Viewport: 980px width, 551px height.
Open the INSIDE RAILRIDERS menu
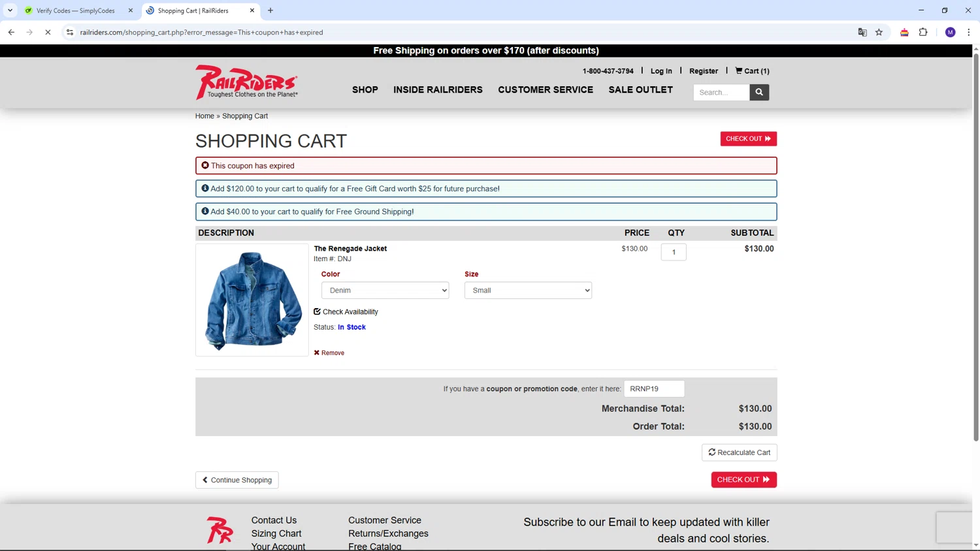point(438,90)
